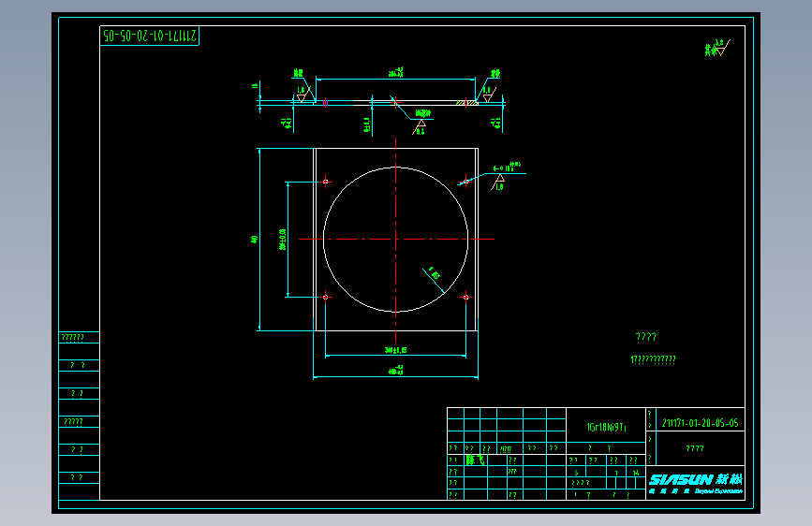The image size is (812, 526).
Task: Click the '????' heading above the technical note
Action: [x=646, y=337]
